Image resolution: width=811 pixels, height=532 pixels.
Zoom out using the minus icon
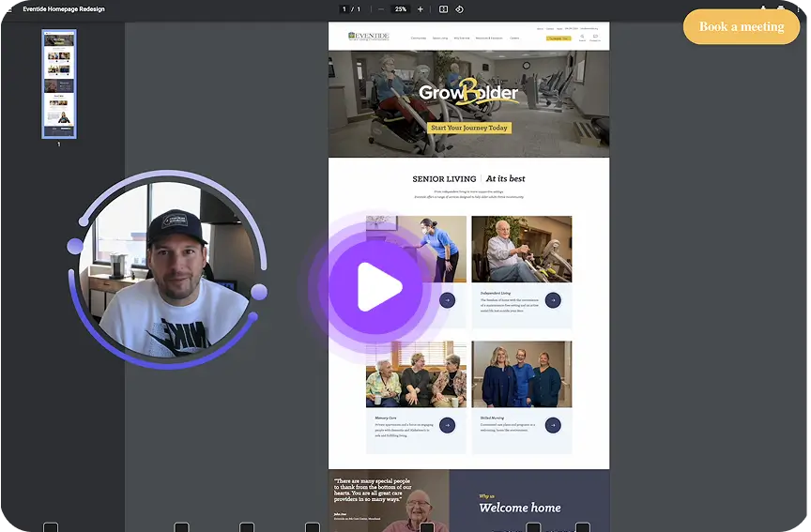click(381, 9)
